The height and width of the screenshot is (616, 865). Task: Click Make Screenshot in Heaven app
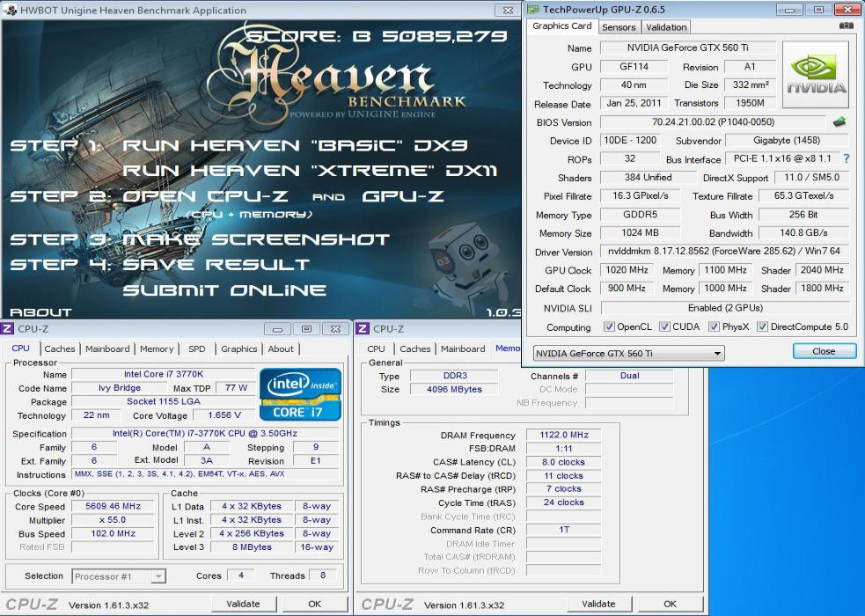click(x=256, y=239)
